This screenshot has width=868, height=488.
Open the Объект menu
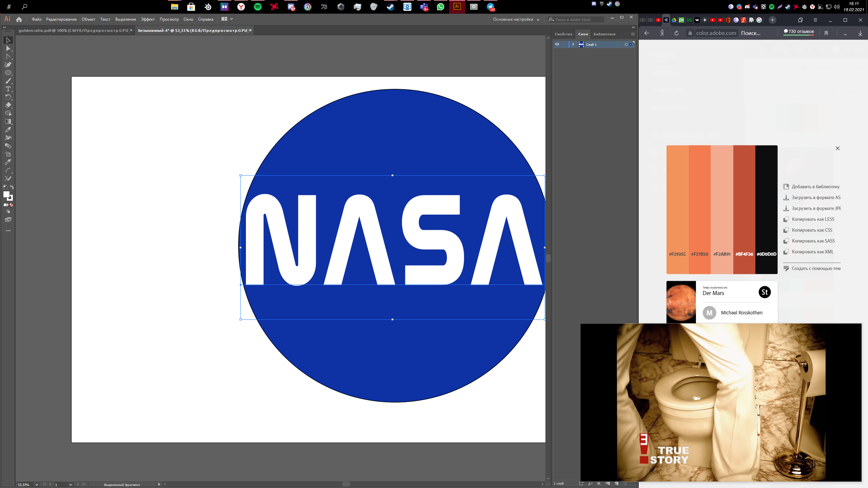pyautogui.click(x=89, y=19)
